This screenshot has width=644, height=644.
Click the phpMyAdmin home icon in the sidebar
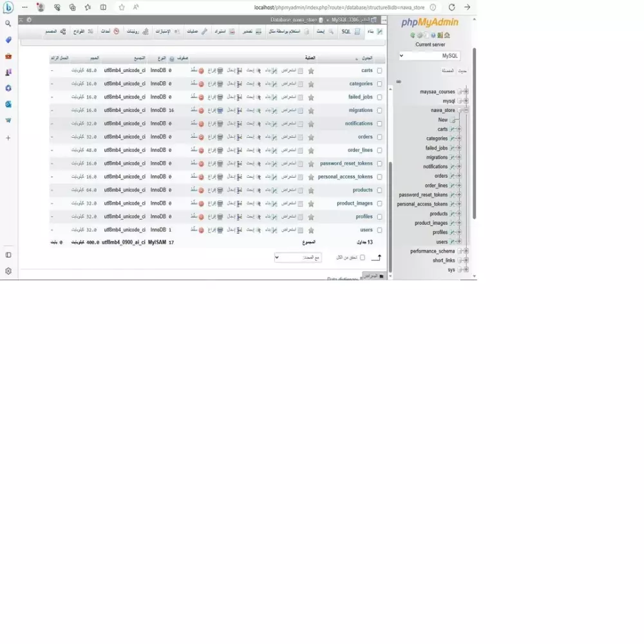[x=447, y=35]
